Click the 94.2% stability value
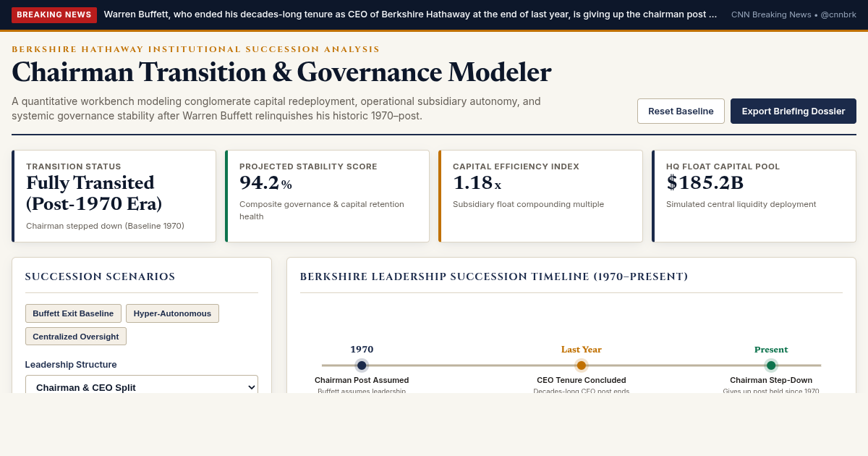Screen dimensions: 868x456 [x=265, y=183]
